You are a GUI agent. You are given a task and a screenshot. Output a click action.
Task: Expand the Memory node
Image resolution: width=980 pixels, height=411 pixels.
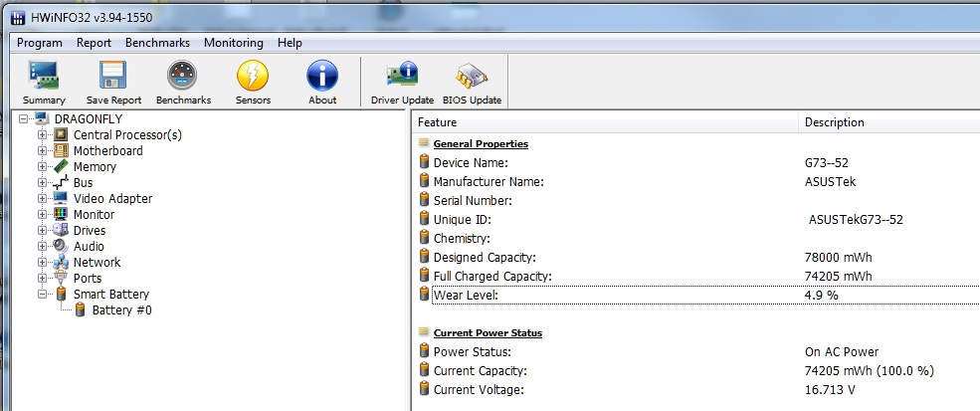click(x=42, y=166)
